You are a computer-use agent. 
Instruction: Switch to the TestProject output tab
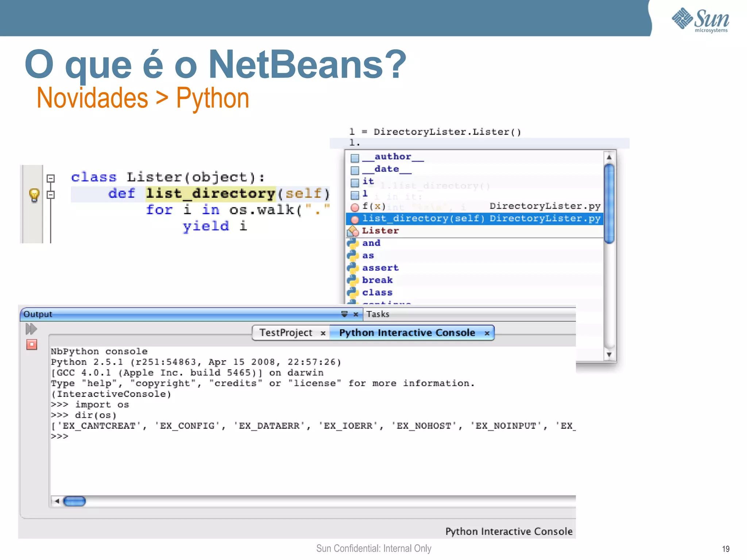pyautogui.click(x=286, y=333)
